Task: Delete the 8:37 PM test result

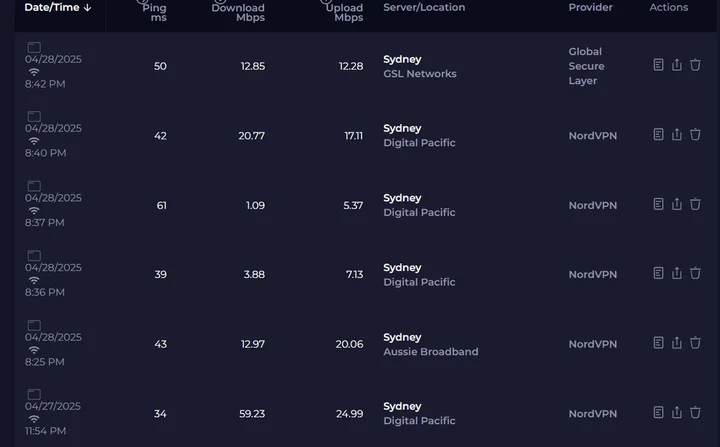Action: [695, 204]
